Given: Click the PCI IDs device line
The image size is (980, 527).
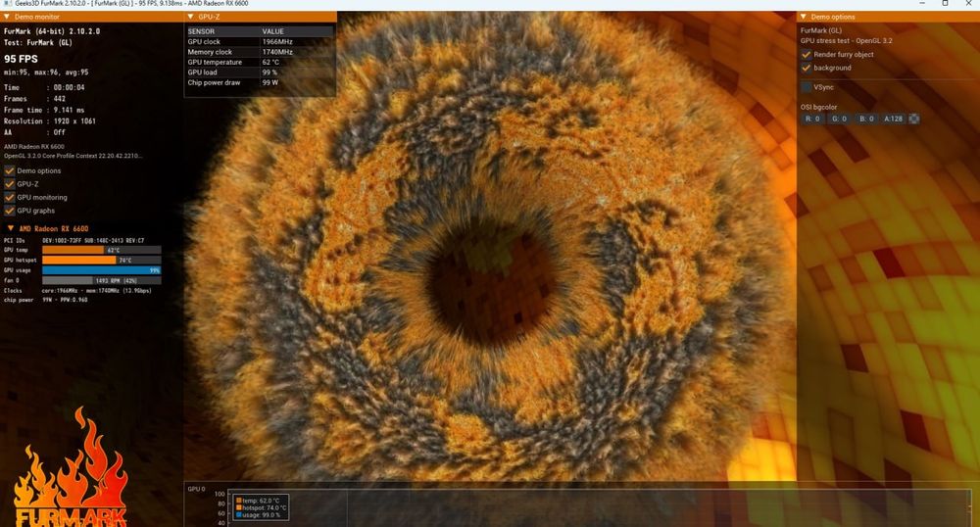Looking at the screenshot, I should [73, 240].
